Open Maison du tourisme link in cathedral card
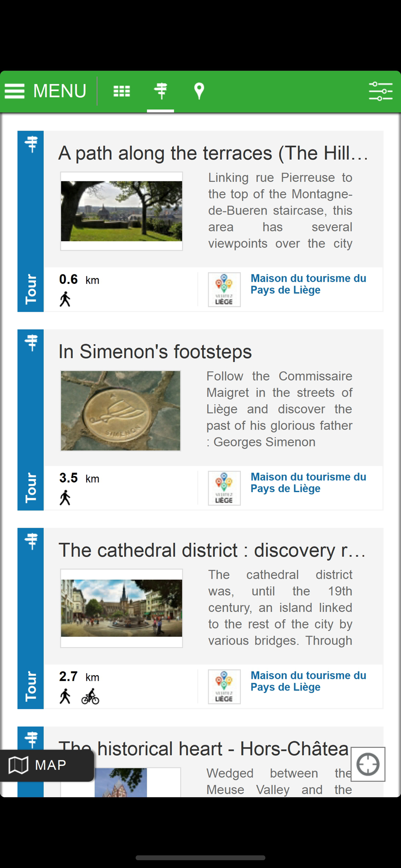 click(x=309, y=681)
